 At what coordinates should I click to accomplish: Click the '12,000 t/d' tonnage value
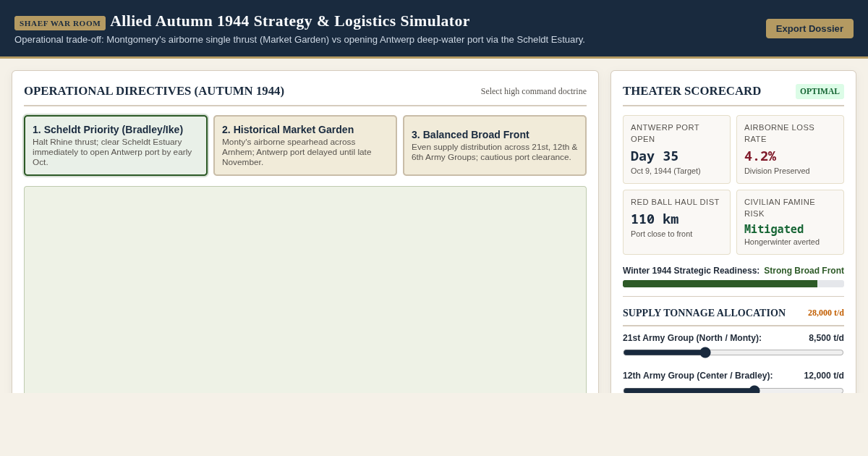824,376
